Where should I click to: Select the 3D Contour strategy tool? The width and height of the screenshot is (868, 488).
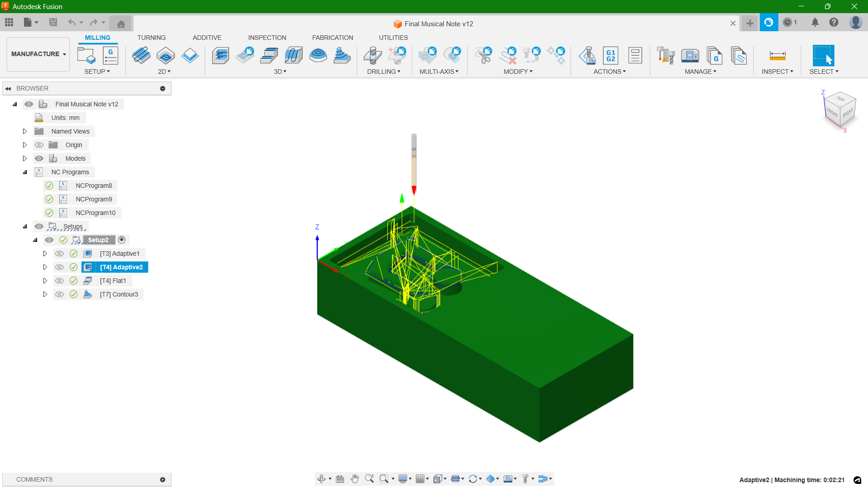pyautogui.click(x=342, y=56)
